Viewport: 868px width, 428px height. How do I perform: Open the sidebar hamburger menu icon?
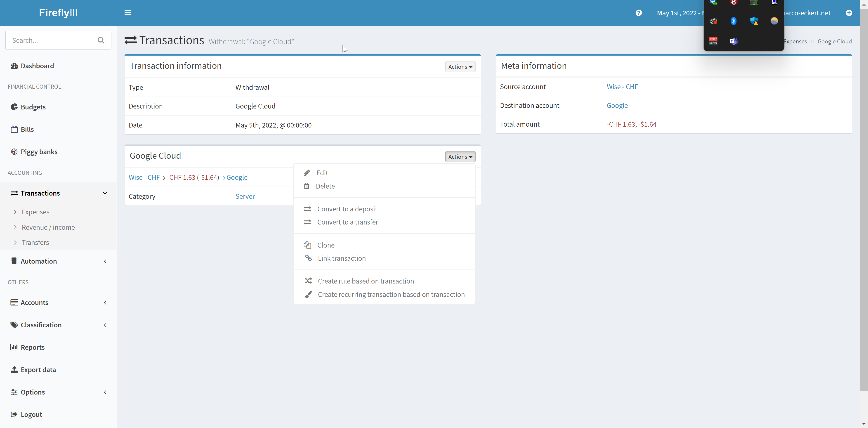click(x=128, y=13)
